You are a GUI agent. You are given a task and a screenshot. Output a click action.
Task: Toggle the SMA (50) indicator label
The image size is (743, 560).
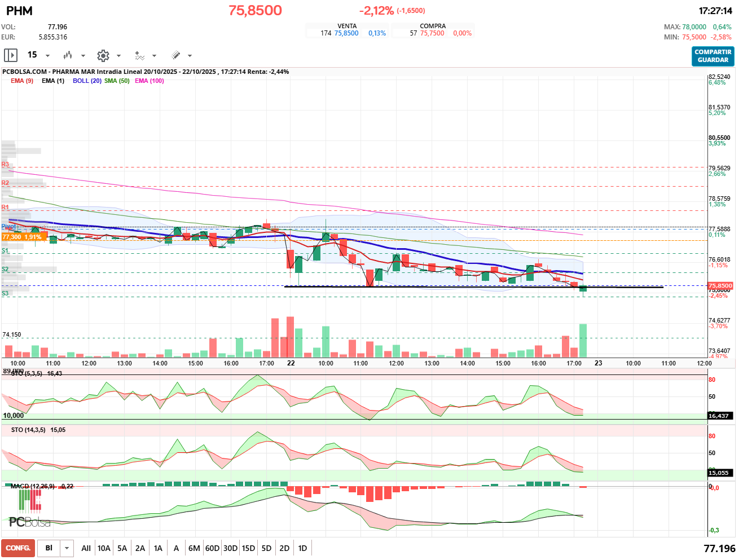pyautogui.click(x=117, y=81)
